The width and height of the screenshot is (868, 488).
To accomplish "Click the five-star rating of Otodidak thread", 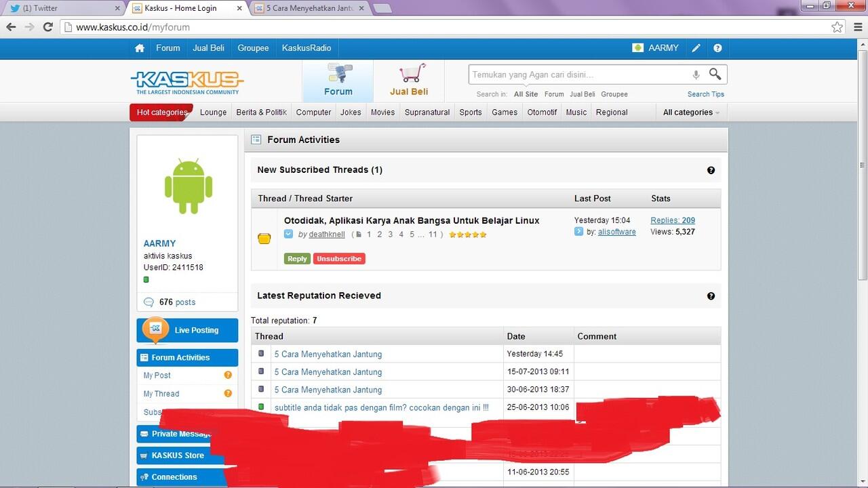I will [x=468, y=235].
